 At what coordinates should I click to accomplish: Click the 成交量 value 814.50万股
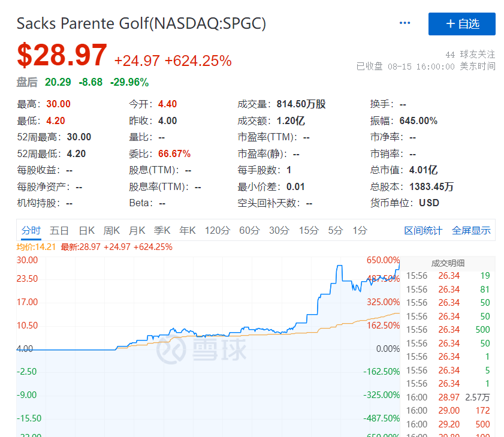(x=301, y=104)
